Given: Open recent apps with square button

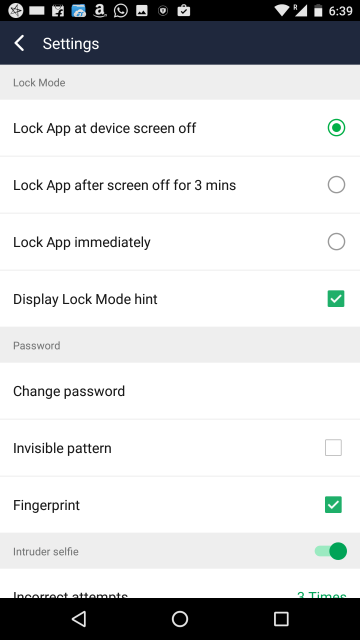Looking at the screenshot, I should (281, 619).
